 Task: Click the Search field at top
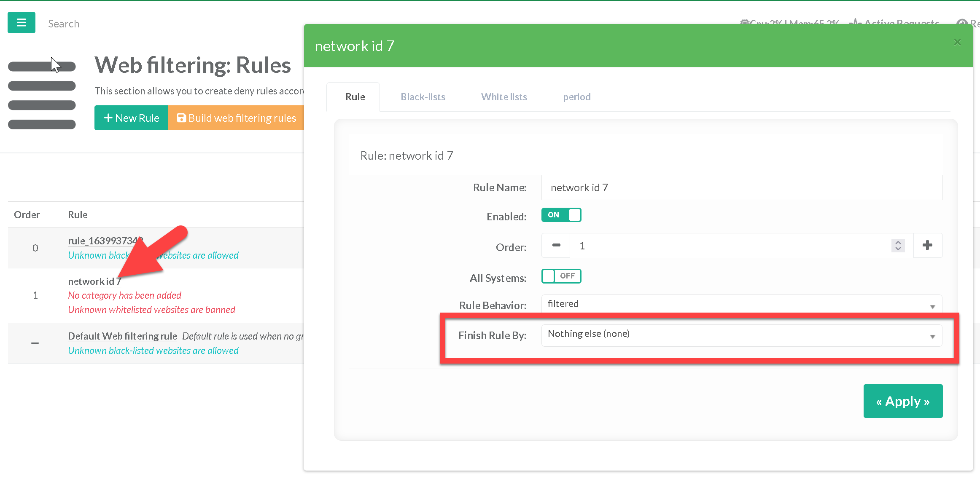point(64,24)
